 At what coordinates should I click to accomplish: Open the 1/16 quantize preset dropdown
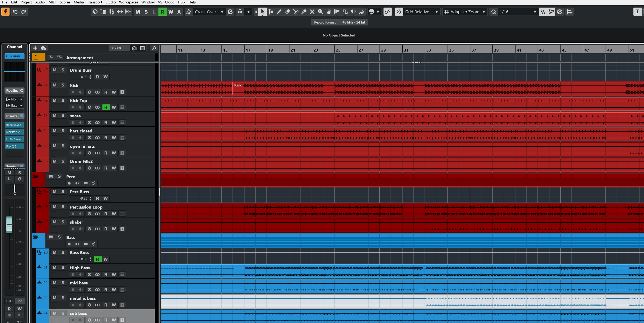(535, 12)
